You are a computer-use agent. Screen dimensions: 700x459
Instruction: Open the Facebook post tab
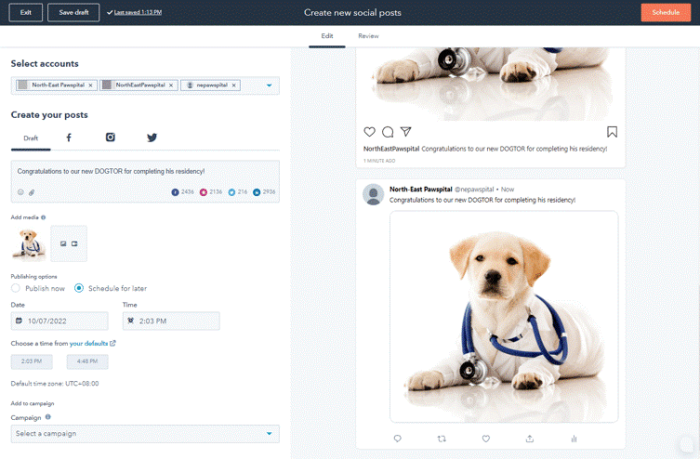click(x=69, y=138)
